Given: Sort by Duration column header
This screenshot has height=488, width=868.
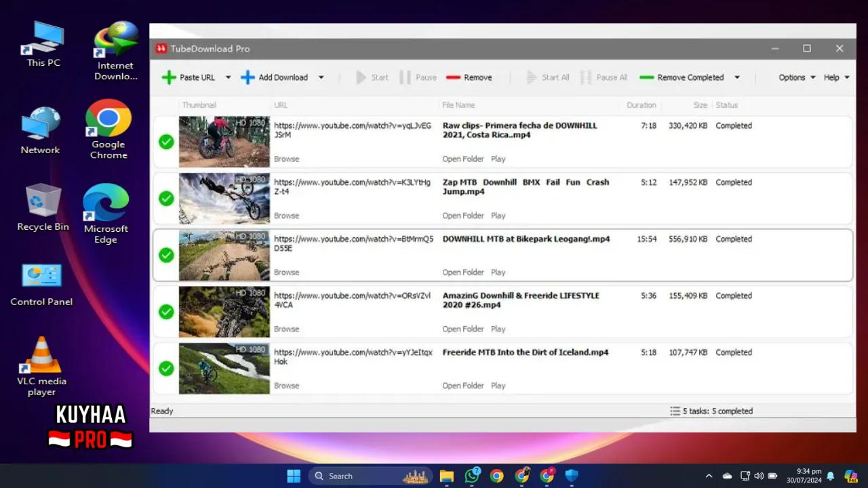Looking at the screenshot, I should coord(642,105).
